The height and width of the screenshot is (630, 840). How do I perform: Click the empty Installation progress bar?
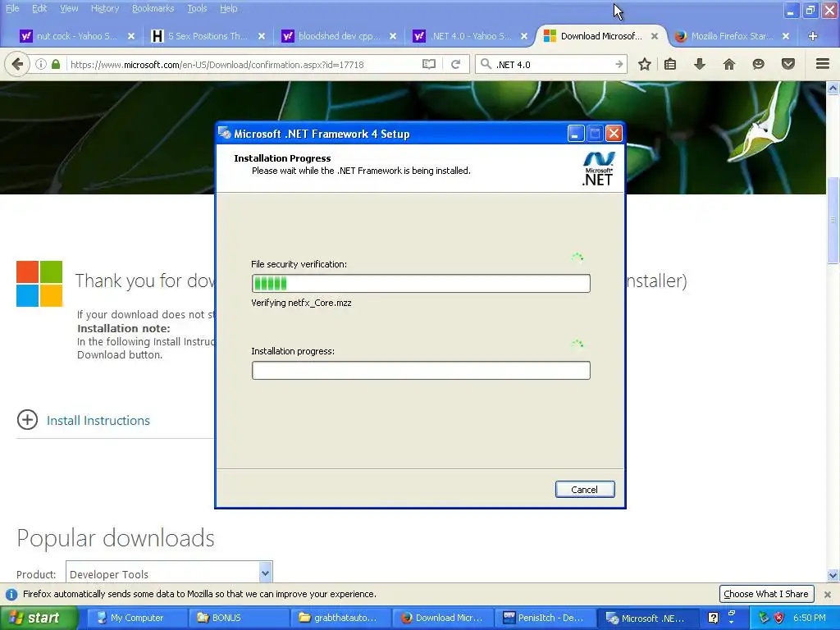421,370
